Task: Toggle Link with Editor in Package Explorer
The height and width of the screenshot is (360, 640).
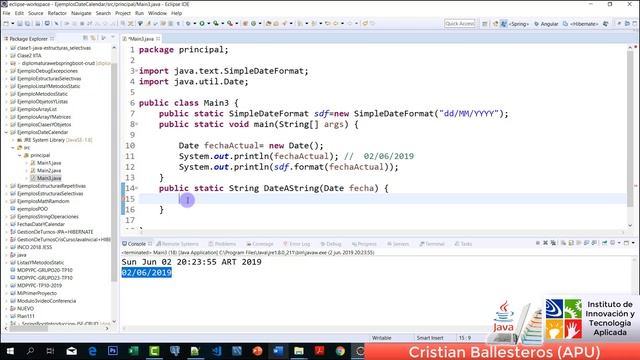Action: point(93,38)
